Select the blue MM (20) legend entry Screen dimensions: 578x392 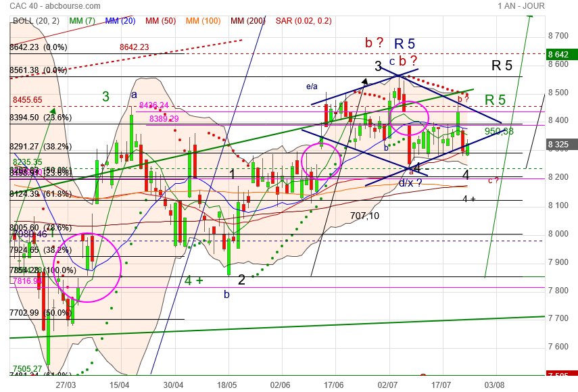pos(120,21)
